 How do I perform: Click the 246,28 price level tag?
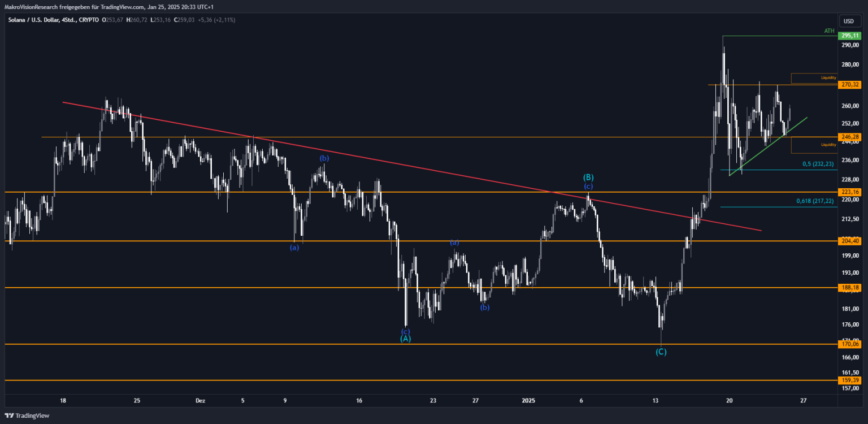(x=849, y=137)
